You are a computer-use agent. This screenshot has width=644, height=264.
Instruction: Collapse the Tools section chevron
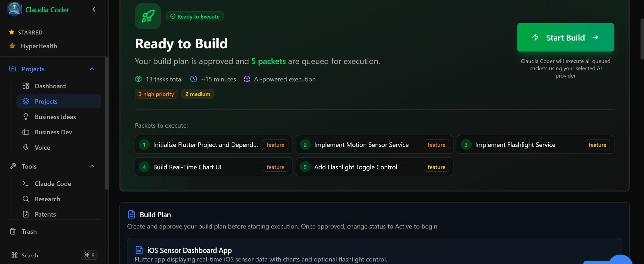click(92, 166)
